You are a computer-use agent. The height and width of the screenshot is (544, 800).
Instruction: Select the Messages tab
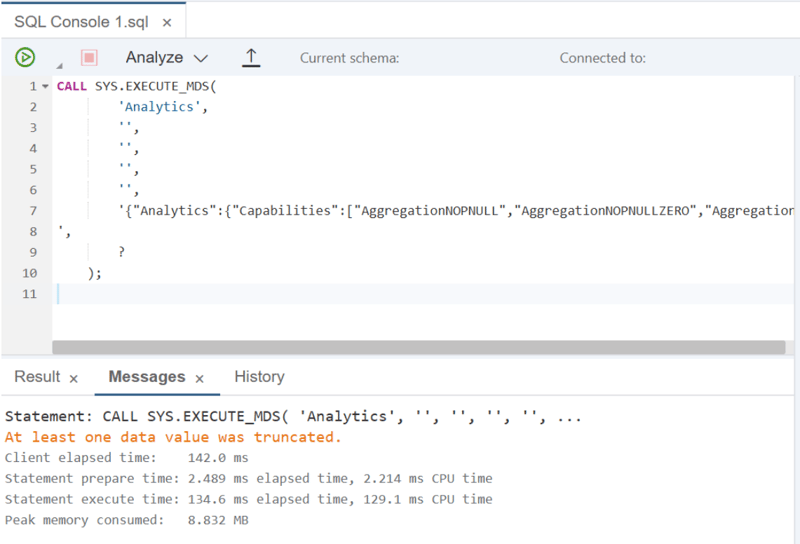[147, 377]
